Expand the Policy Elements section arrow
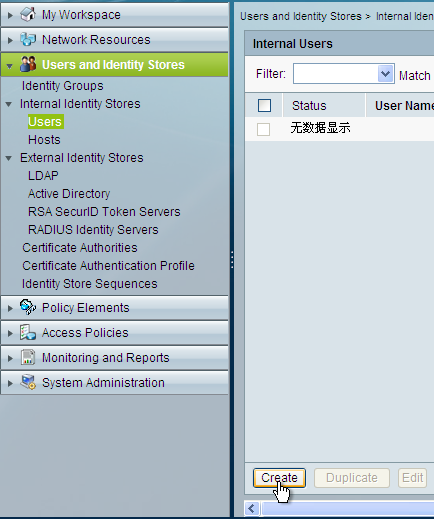 (10, 308)
